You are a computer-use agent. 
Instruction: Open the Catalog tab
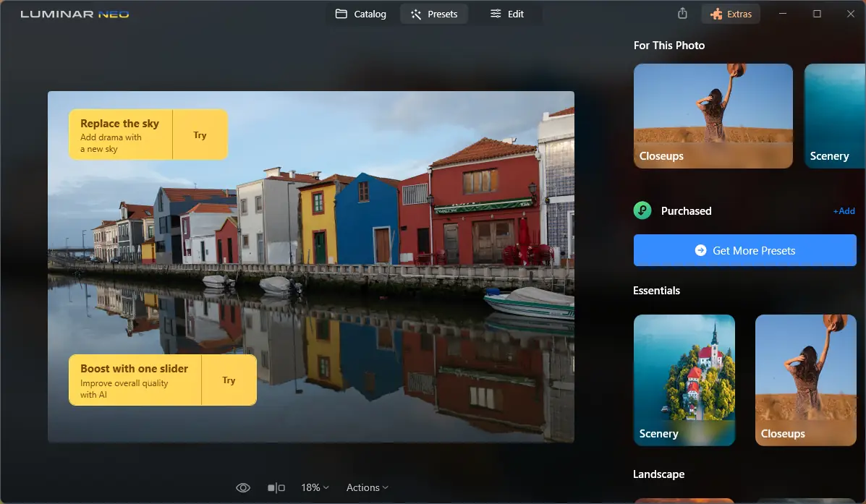[360, 14]
